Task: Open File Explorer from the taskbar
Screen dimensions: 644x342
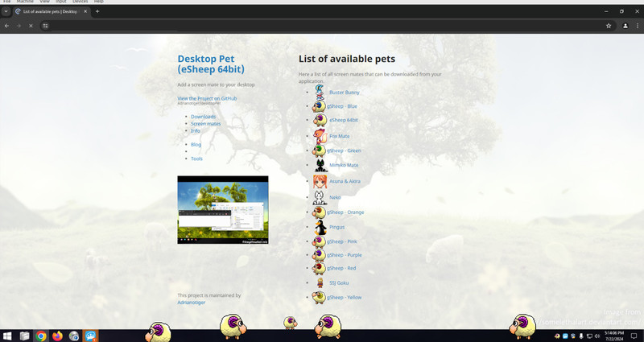Action: pos(25,336)
